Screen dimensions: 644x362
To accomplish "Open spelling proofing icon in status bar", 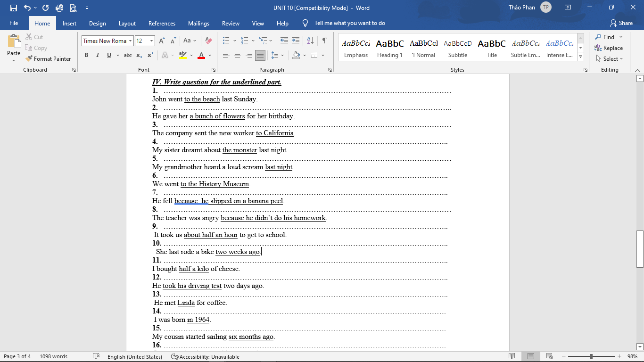I will tap(96, 357).
